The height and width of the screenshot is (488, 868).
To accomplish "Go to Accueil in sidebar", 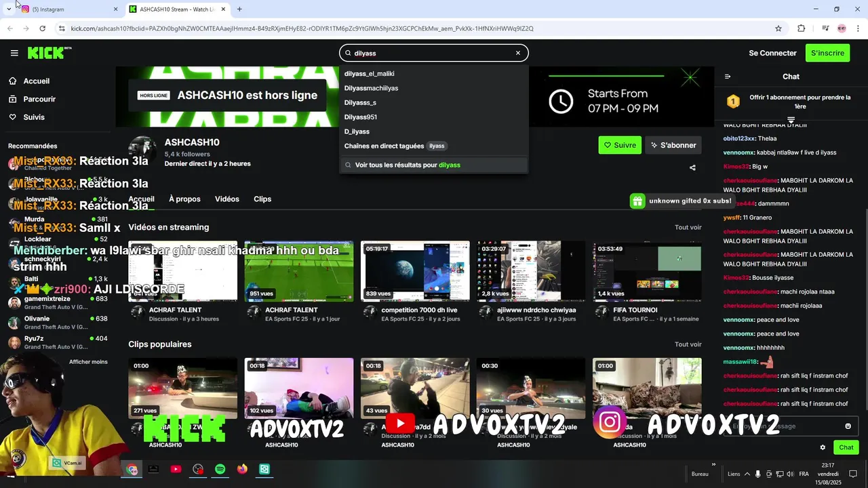I will tap(36, 81).
